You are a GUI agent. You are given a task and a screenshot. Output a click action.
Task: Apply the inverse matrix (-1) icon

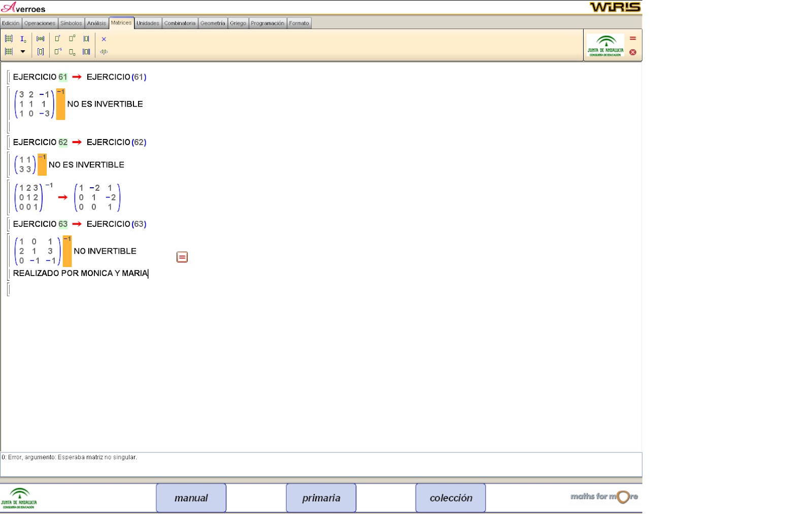[58, 51]
